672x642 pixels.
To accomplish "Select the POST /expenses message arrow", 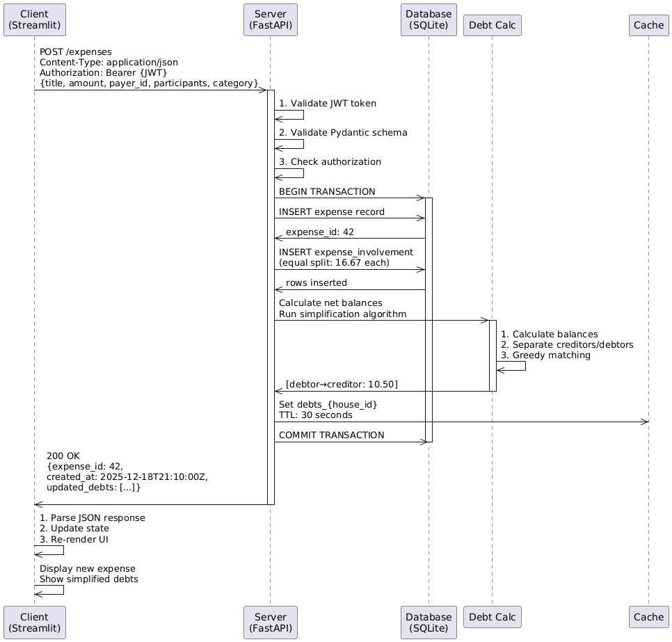I will (150, 91).
